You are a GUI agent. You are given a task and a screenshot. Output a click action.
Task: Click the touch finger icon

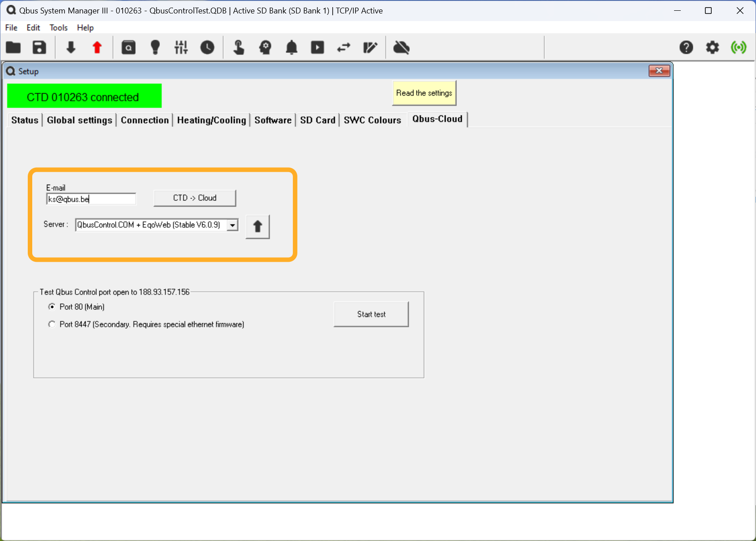click(239, 47)
